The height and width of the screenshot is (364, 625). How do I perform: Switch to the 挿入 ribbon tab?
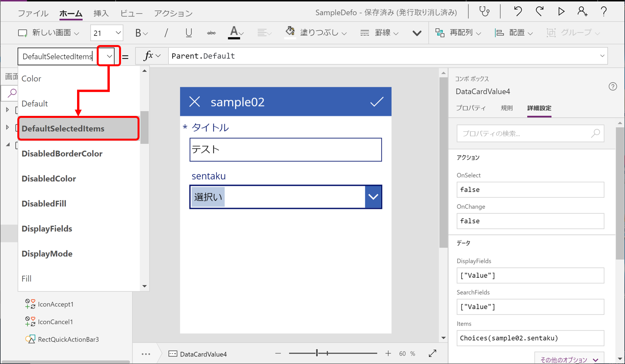click(101, 13)
